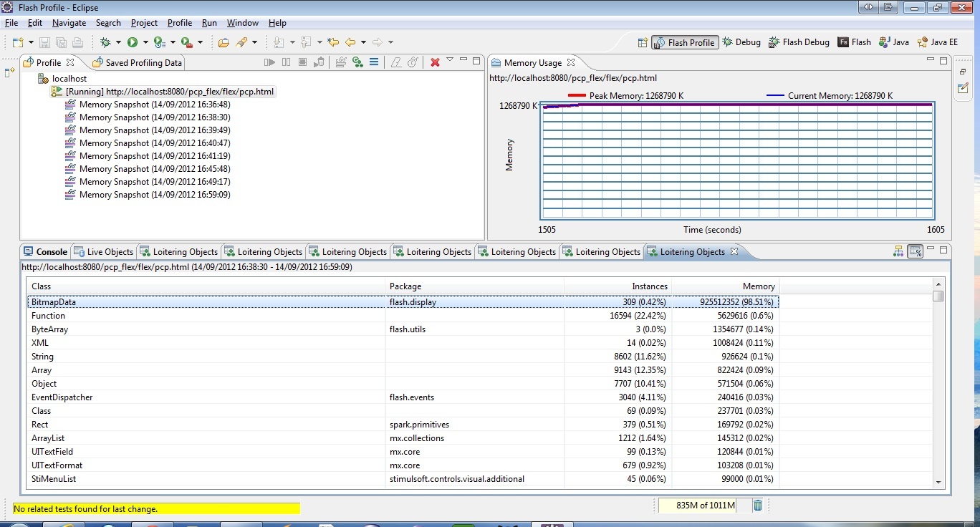Open the Navigate menu
The height and width of the screenshot is (527, 980).
click(x=69, y=23)
